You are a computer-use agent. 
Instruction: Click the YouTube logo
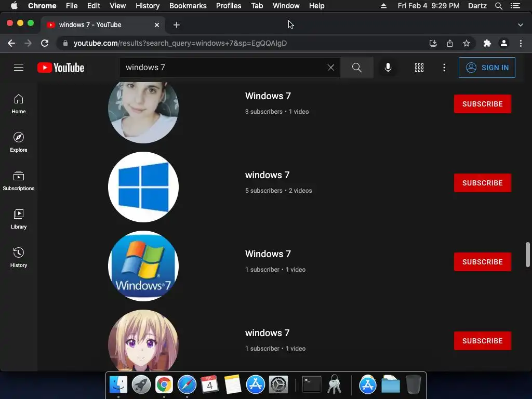61,68
